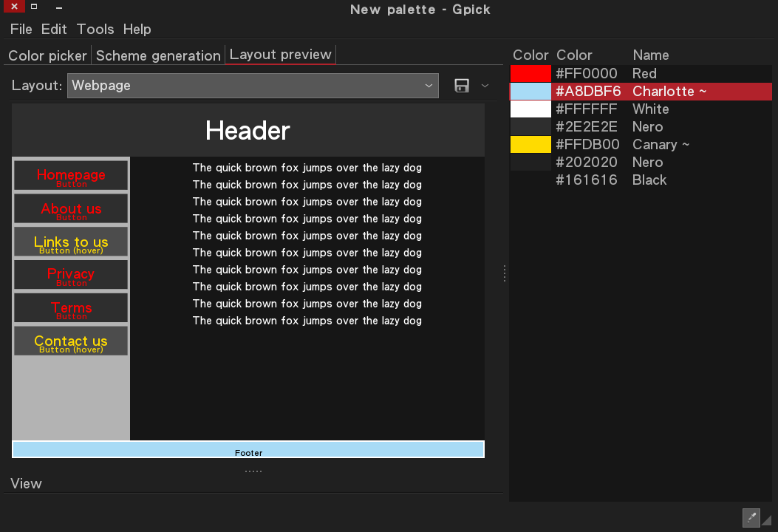Switch to the Color picker tab
Viewport: 778px width, 532px height.
coord(47,55)
